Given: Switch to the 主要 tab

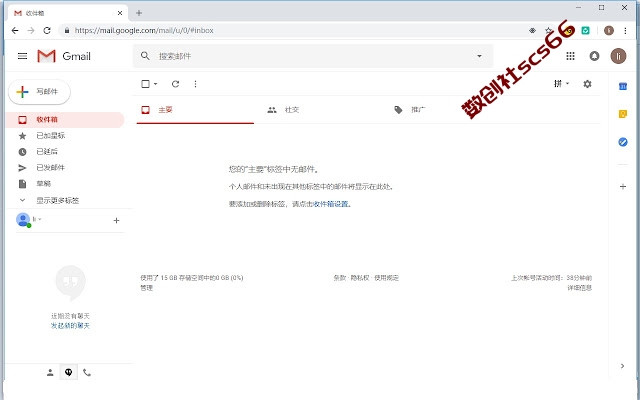Looking at the screenshot, I should pyautogui.click(x=195, y=110).
